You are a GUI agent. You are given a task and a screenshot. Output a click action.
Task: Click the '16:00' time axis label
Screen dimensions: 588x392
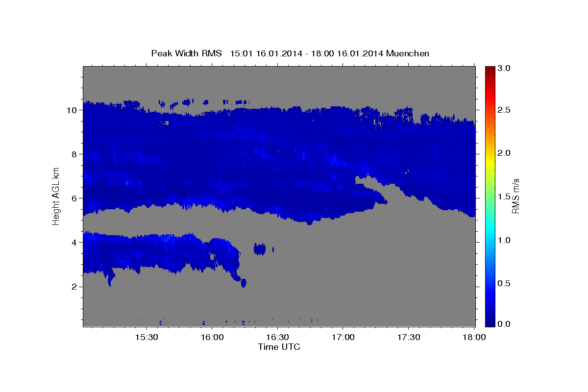coord(212,338)
